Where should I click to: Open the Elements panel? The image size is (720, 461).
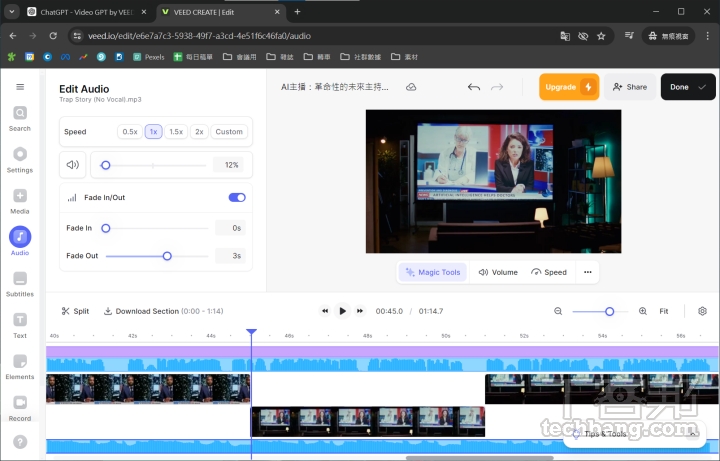tap(20, 366)
